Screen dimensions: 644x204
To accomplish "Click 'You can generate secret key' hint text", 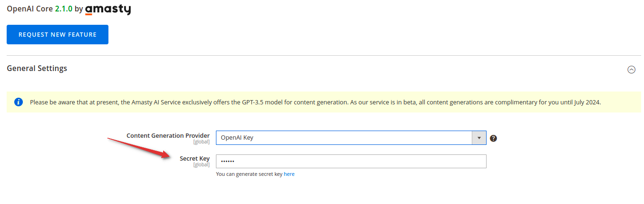I will tap(249, 174).
